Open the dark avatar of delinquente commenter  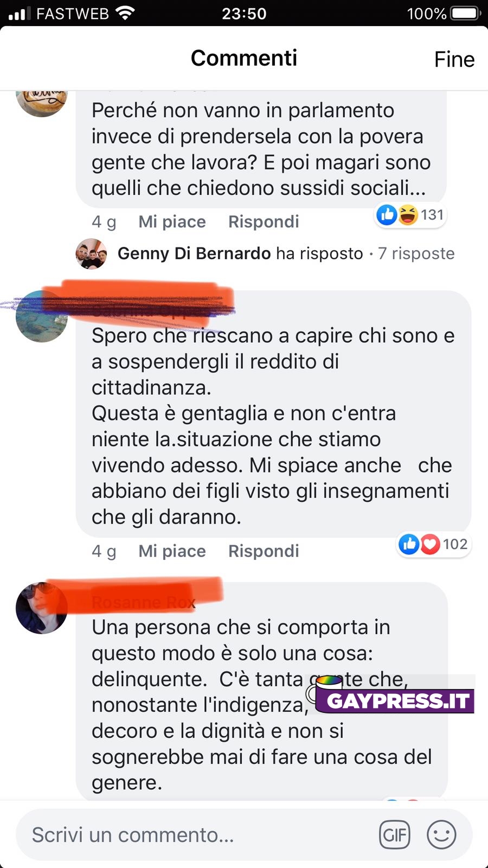42,608
